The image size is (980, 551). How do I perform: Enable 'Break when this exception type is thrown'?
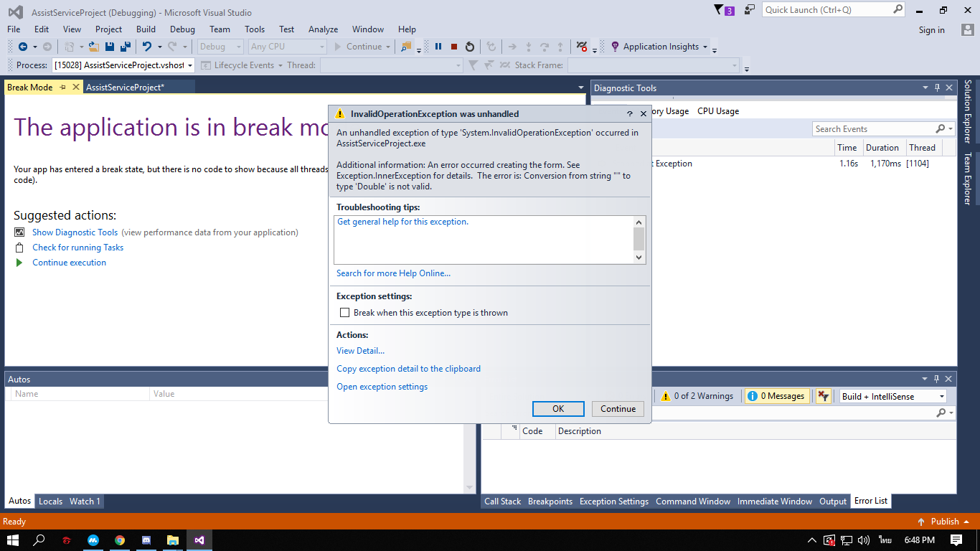[x=344, y=313]
